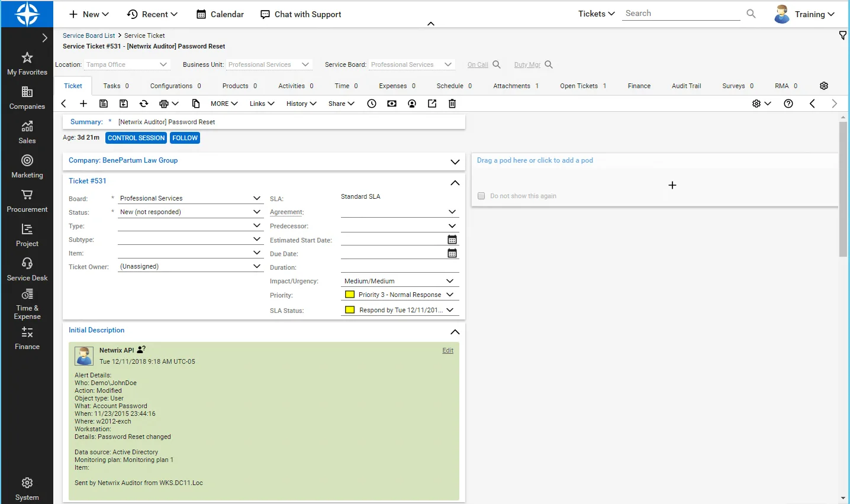Check 'Do not show this again'
The image size is (850, 504).
[x=481, y=196]
